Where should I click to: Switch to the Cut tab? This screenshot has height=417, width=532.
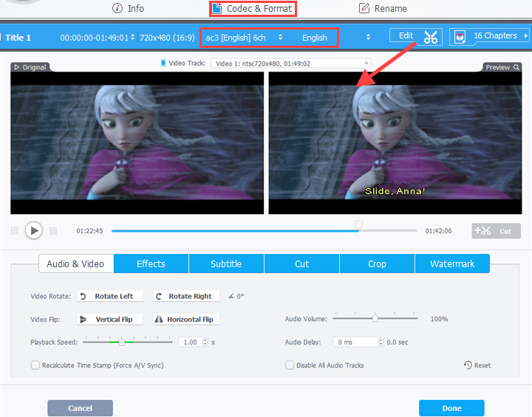(x=301, y=263)
